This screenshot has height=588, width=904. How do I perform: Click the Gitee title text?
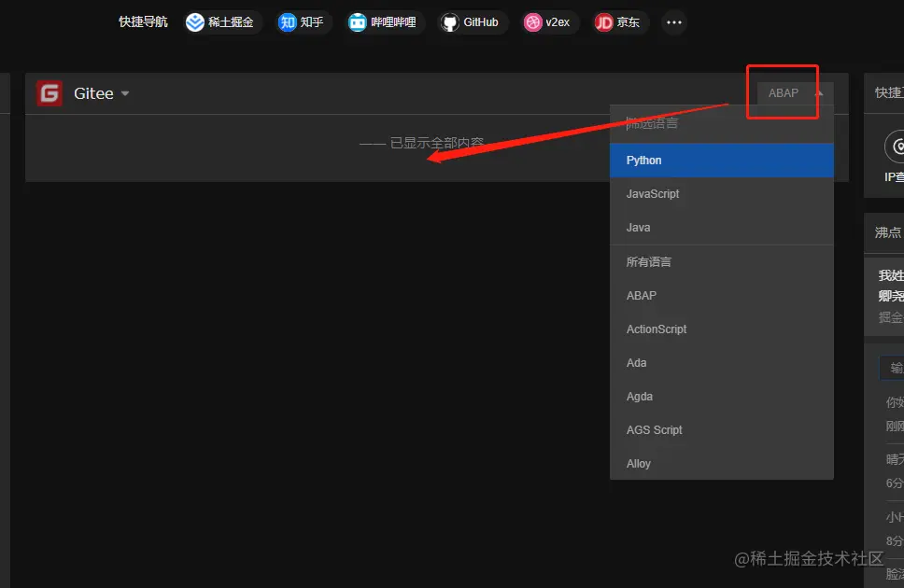click(93, 93)
